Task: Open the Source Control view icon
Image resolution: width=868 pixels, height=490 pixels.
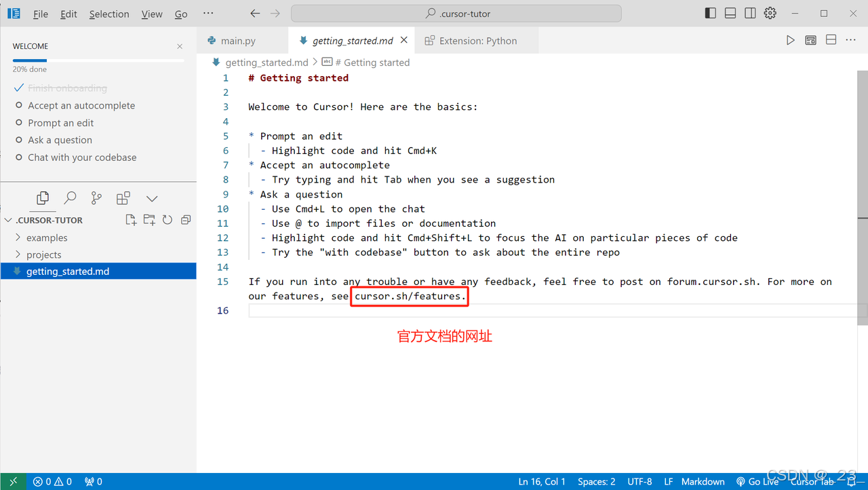Action: click(96, 198)
